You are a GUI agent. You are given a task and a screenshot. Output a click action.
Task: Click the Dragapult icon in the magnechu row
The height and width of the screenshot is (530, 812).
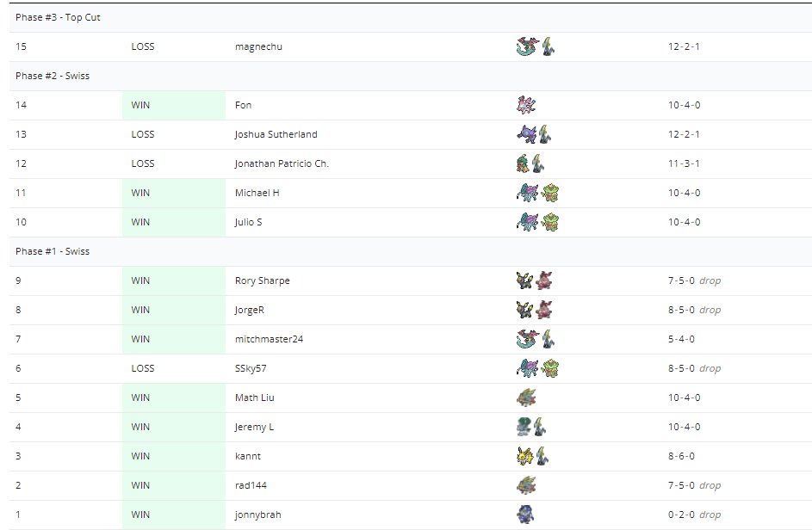click(x=528, y=46)
